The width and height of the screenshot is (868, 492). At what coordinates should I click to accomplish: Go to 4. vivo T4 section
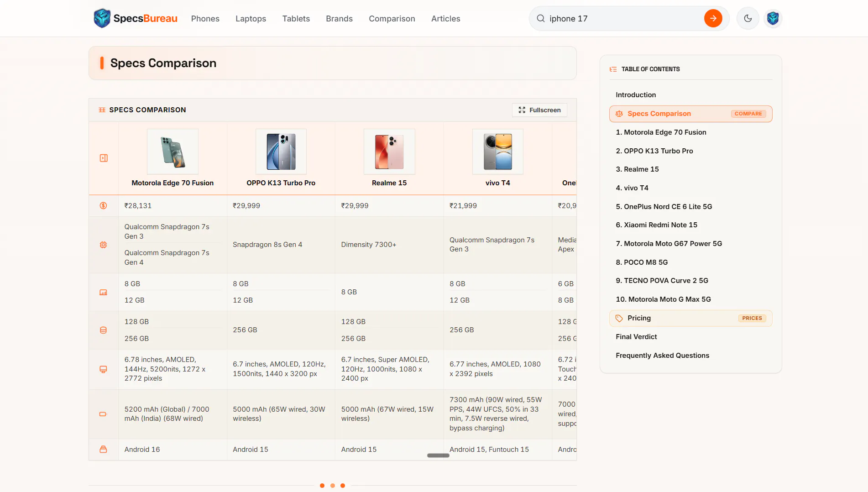click(632, 188)
